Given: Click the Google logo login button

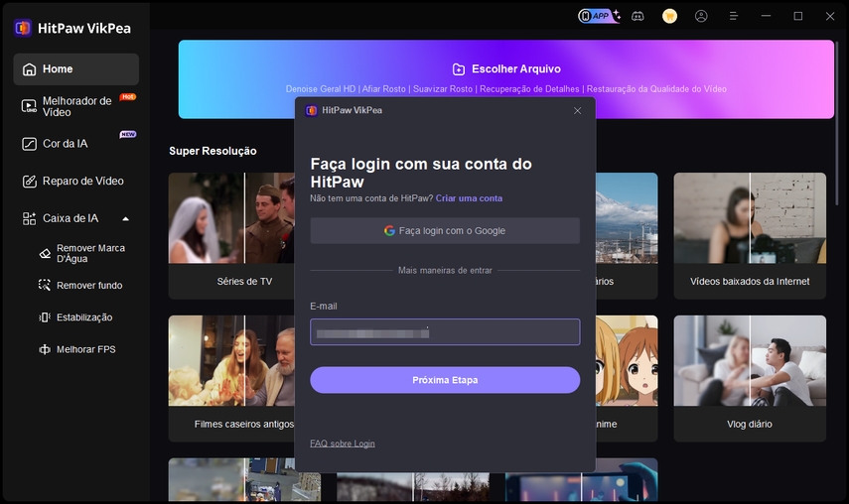Looking at the screenshot, I should pyautogui.click(x=444, y=231).
